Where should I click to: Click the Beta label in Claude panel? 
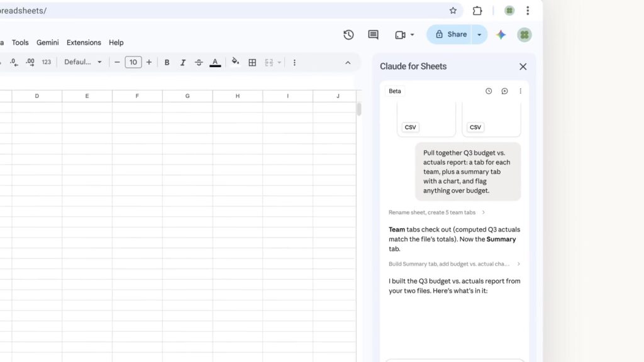tap(395, 91)
